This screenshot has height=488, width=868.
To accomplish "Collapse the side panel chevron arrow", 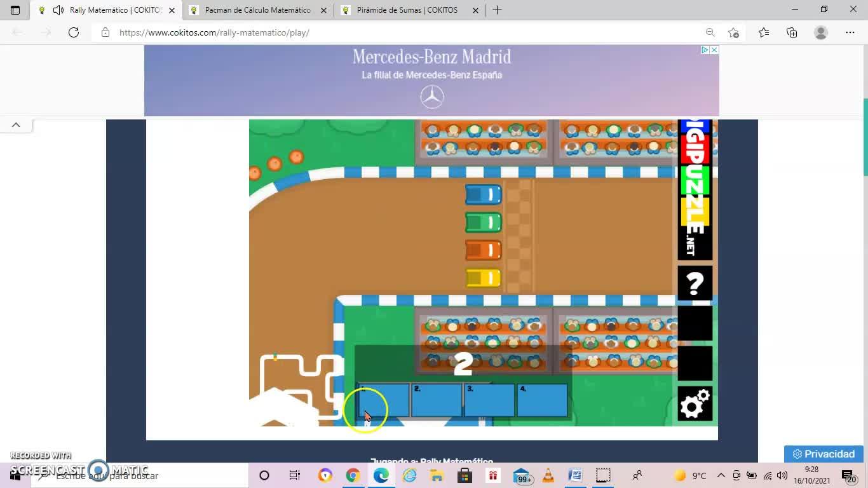I will tap(16, 125).
